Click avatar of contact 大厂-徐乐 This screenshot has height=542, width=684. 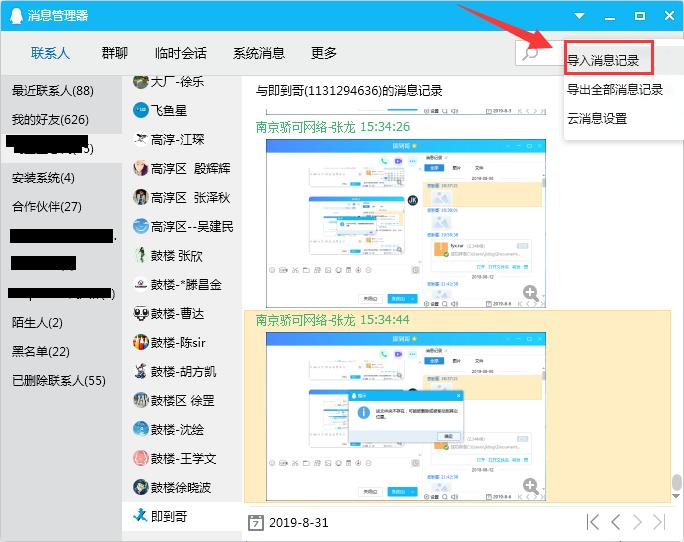(x=140, y=81)
